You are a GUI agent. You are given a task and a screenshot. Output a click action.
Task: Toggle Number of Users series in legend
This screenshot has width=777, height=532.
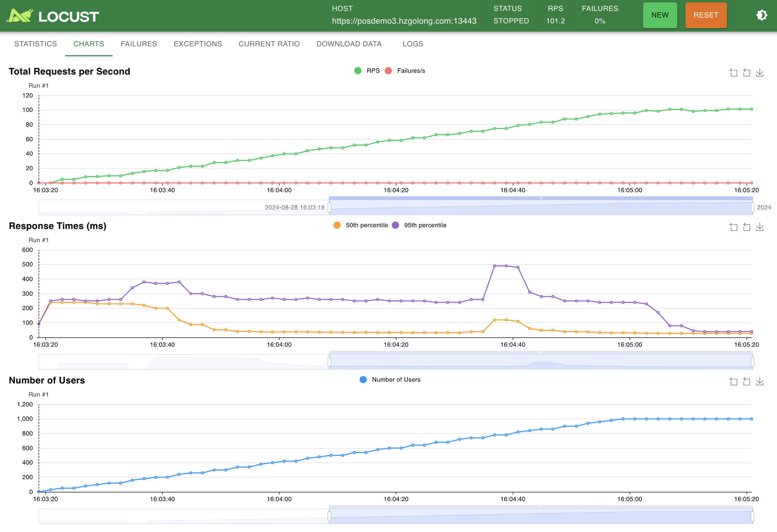390,380
